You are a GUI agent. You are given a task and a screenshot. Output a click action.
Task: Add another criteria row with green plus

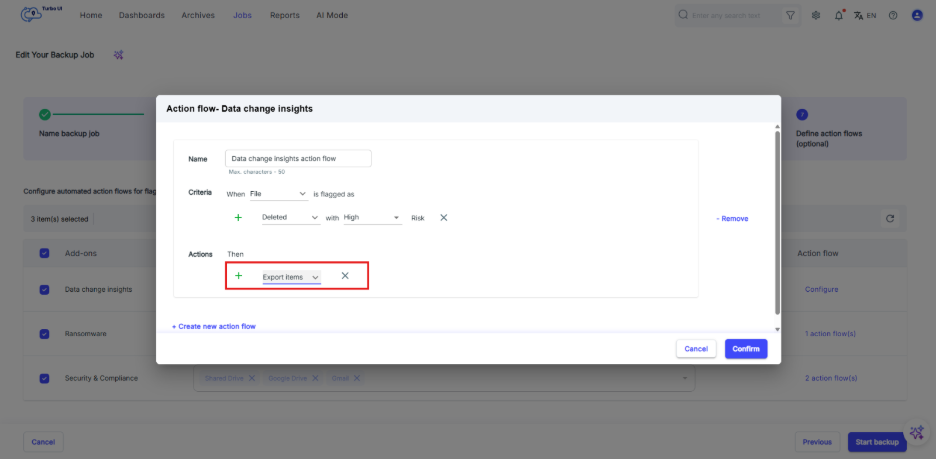pyautogui.click(x=238, y=217)
